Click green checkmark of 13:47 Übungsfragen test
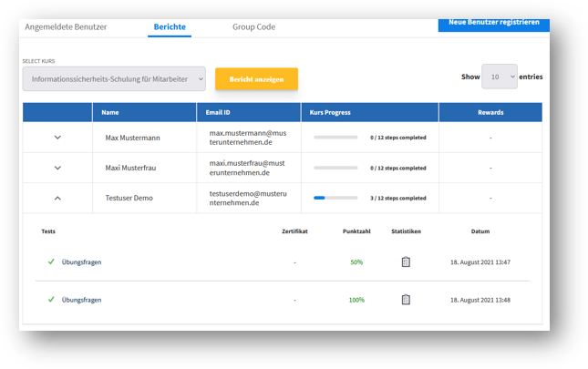 [51, 261]
